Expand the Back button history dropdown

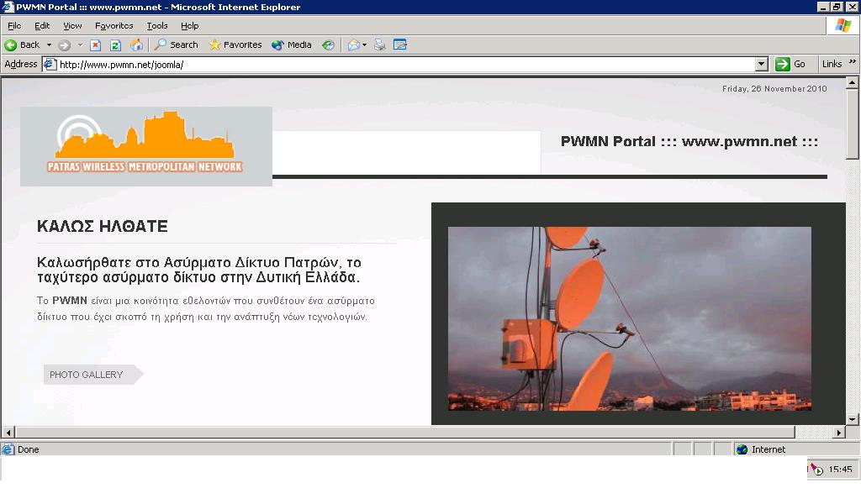(49, 45)
